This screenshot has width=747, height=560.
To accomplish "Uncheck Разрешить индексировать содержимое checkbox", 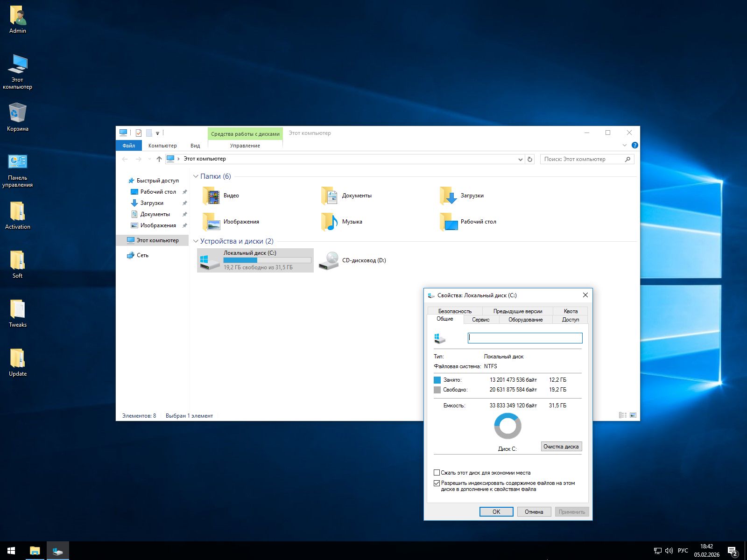I will point(437,483).
